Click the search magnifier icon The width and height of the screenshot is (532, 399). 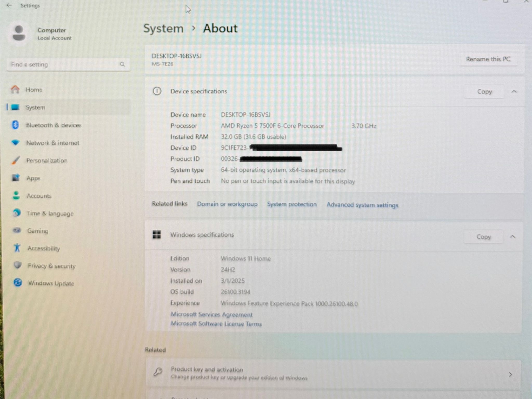[x=122, y=64]
